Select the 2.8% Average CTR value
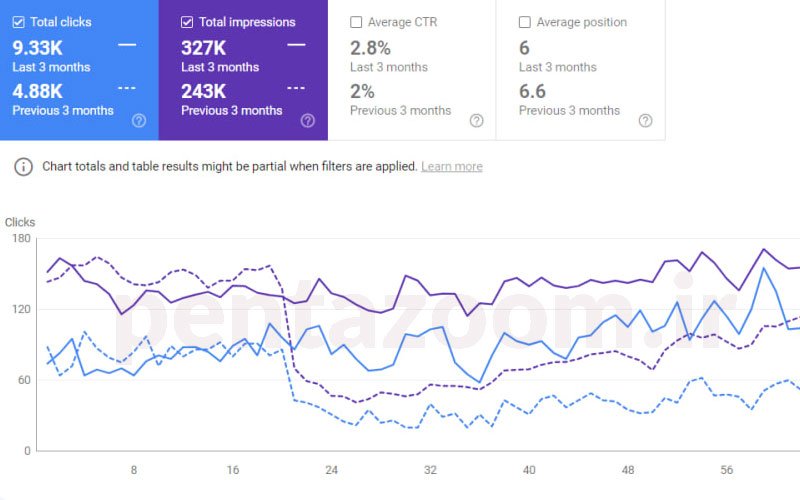 370,47
